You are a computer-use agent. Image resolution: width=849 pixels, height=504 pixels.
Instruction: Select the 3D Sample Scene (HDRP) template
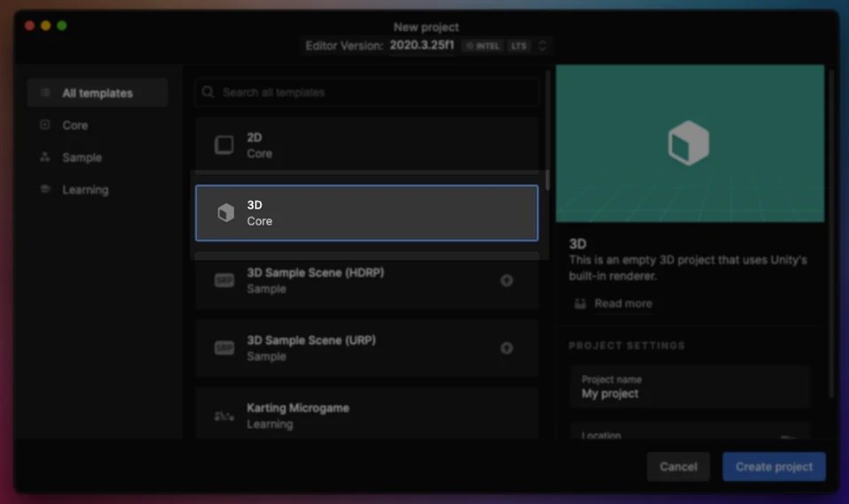(x=367, y=280)
